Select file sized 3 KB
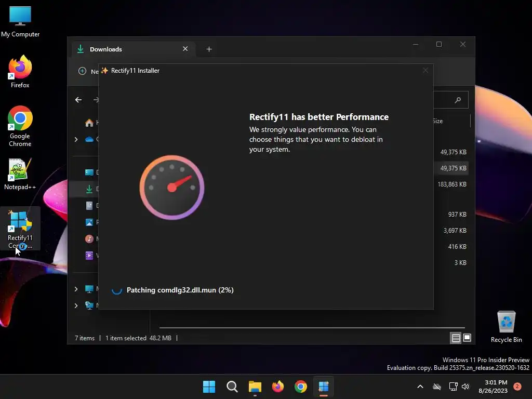532x399 pixels. 460,262
